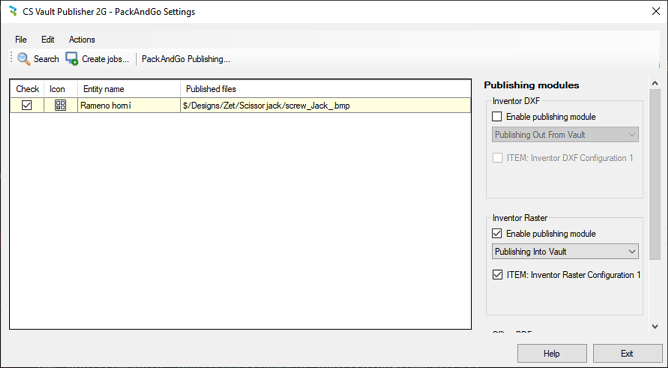This screenshot has height=368, width=668.
Task: Open the Actions menu
Action: point(82,40)
